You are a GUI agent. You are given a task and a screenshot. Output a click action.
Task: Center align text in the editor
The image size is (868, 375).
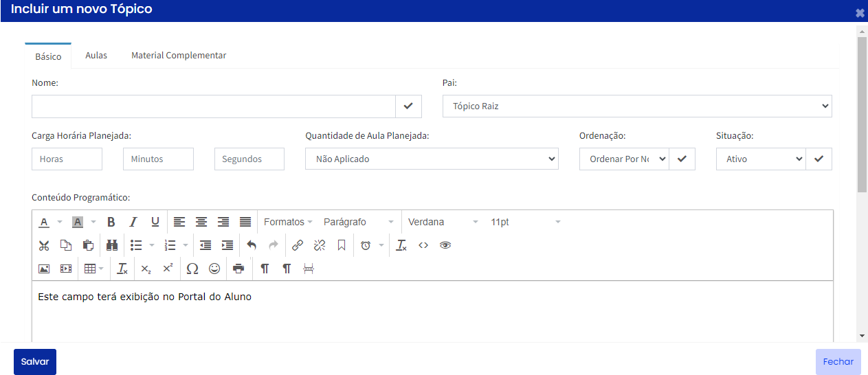[201, 222]
